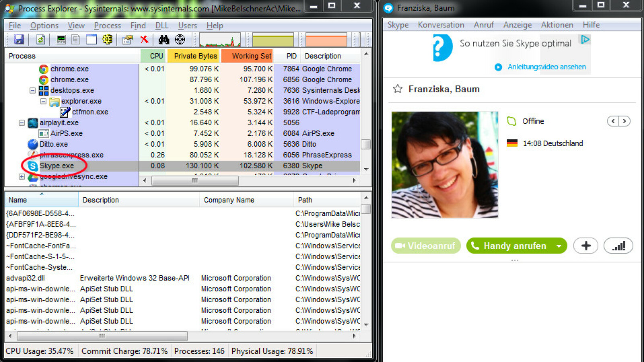Click the plus add button in Skype
644x362 pixels.
[x=586, y=246]
